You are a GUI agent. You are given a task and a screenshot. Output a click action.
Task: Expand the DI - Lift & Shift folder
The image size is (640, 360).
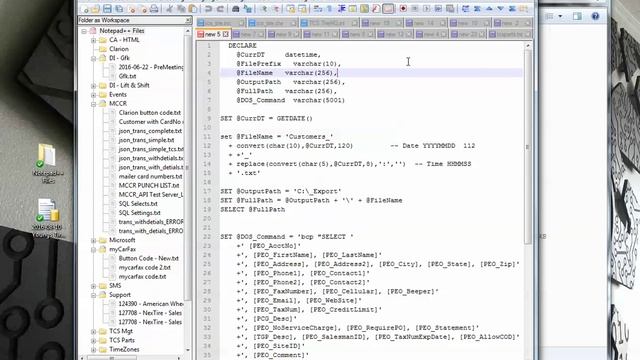(x=93, y=86)
